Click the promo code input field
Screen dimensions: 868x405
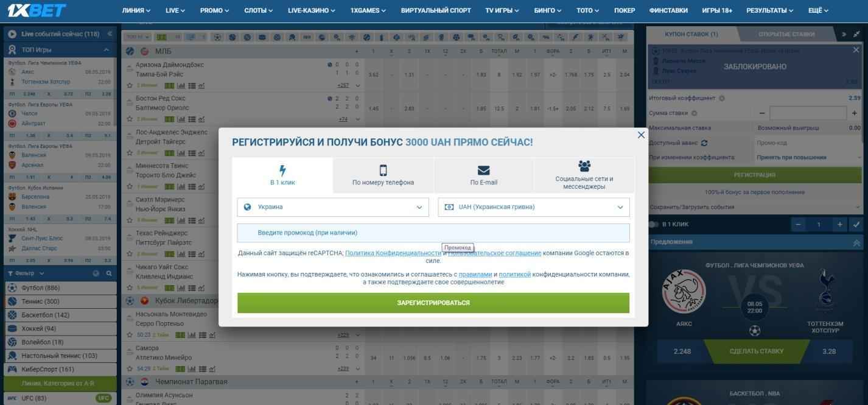pyautogui.click(x=433, y=233)
